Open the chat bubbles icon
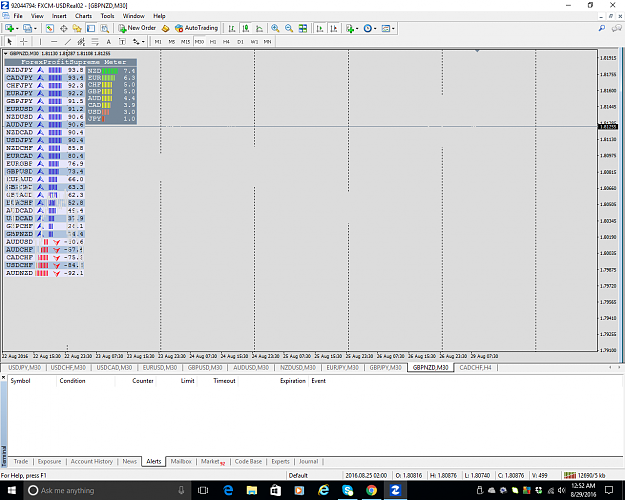625x500 pixels. pyautogui.click(x=617, y=28)
